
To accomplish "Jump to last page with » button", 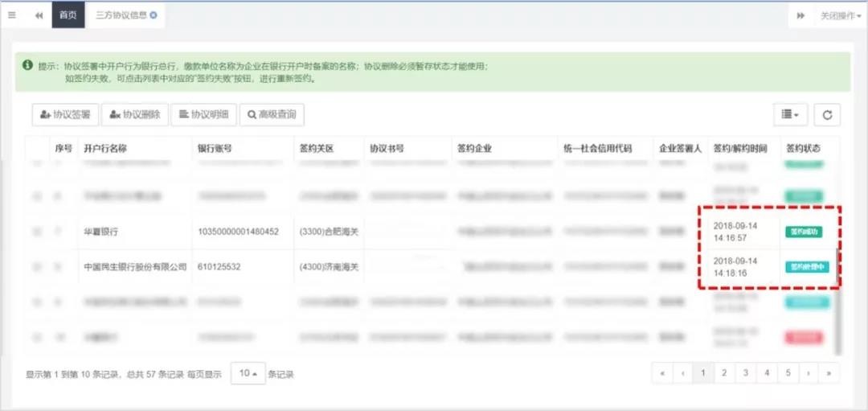I will pyautogui.click(x=829, y=373).
